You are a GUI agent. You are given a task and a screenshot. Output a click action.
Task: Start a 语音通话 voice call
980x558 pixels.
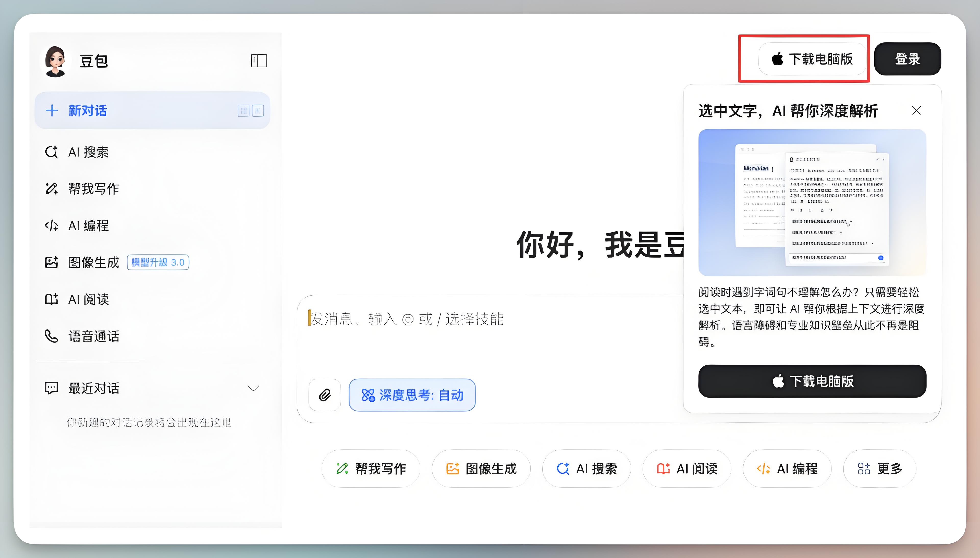tap(94, 336)
